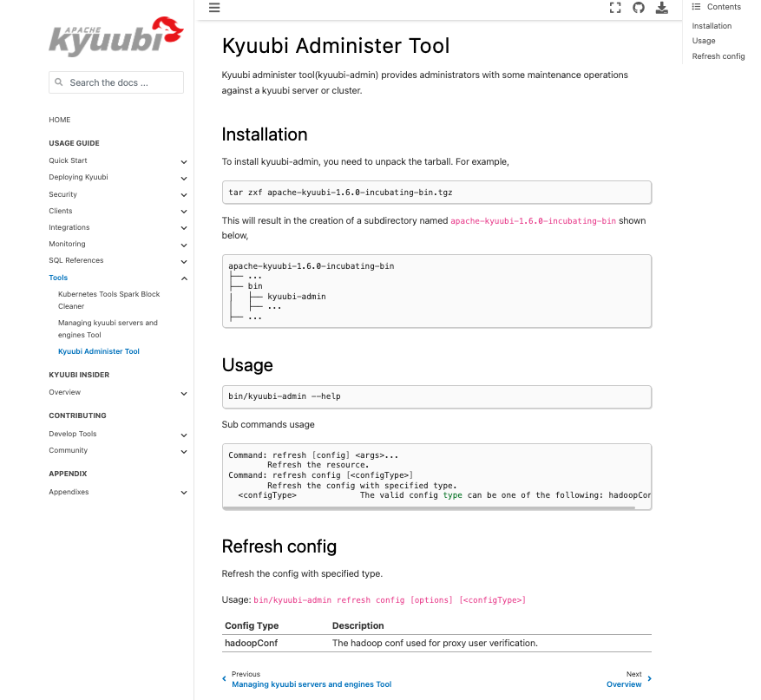Click the Usage section heading
The width and height of the screenshot is (761, 700).
[x=247, y=365]
